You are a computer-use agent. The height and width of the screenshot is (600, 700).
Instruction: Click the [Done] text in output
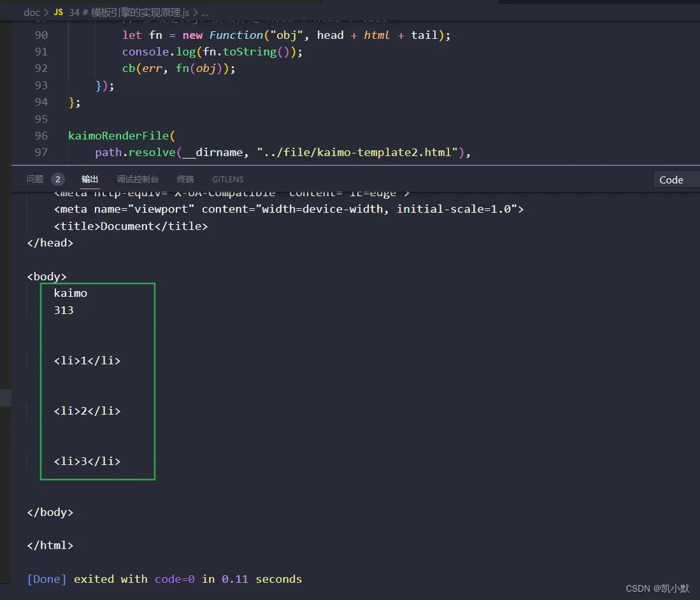coord(46,579)
